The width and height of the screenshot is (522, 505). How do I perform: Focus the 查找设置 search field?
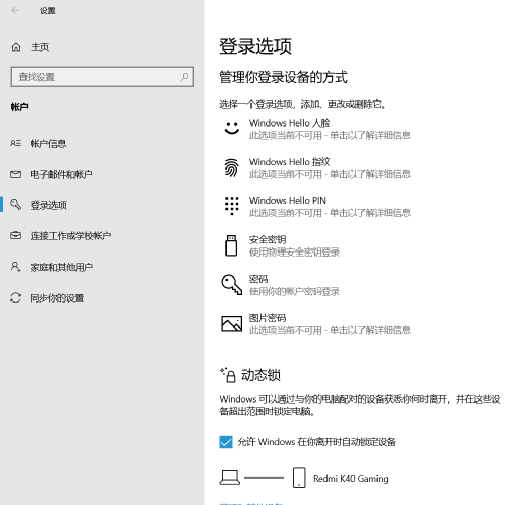coord(102,77)
